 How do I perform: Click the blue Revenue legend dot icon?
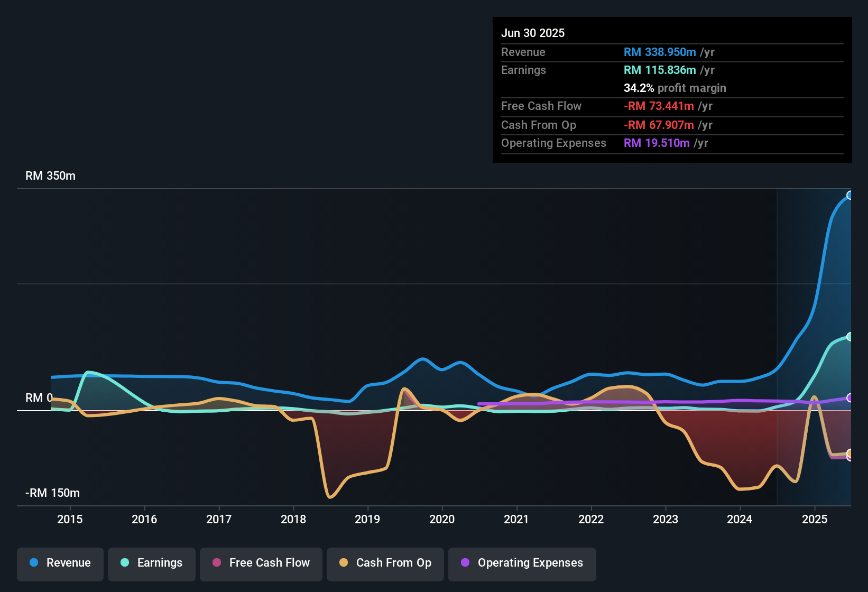[33, 563]
